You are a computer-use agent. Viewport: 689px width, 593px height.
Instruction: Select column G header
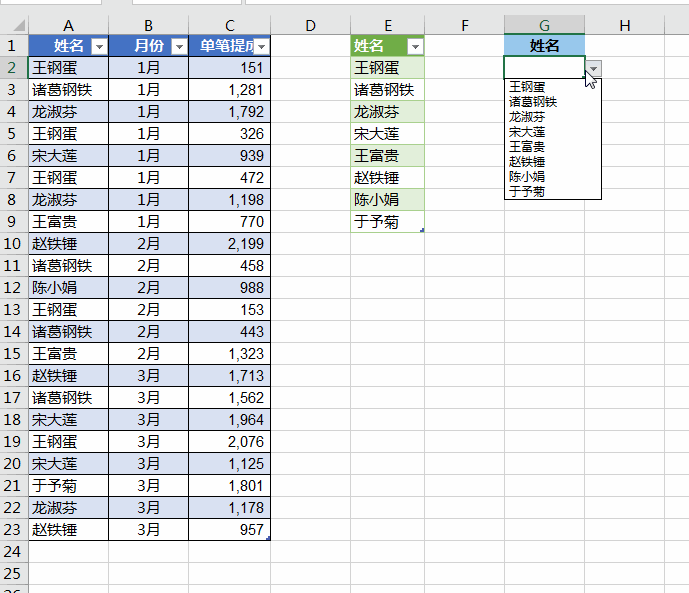pos(544,25)
